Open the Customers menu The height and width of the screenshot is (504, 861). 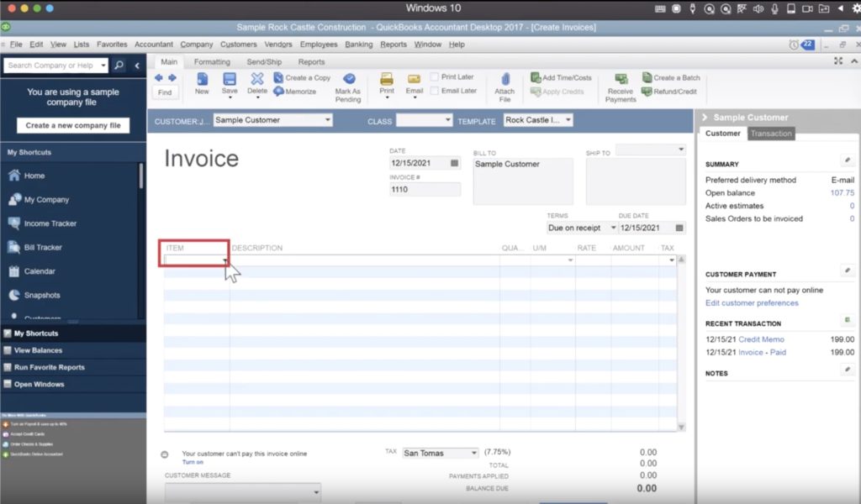(x=238, y=45)
